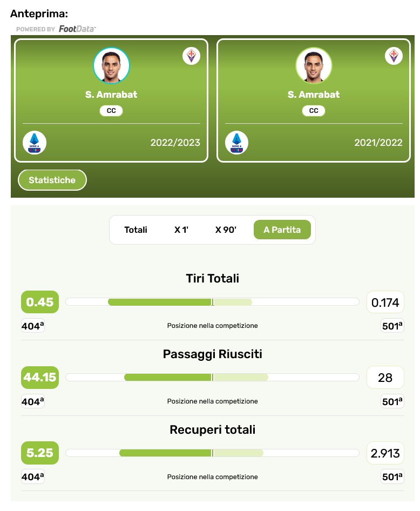Click the Fiorentina crest on the 2022/2023 card
This screenshot has width=420, height=511.
click(x=191, y=56)
